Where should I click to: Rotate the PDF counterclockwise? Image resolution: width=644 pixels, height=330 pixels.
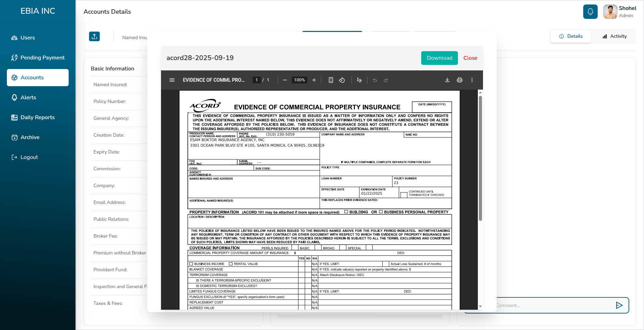click(x=342, y=80)
